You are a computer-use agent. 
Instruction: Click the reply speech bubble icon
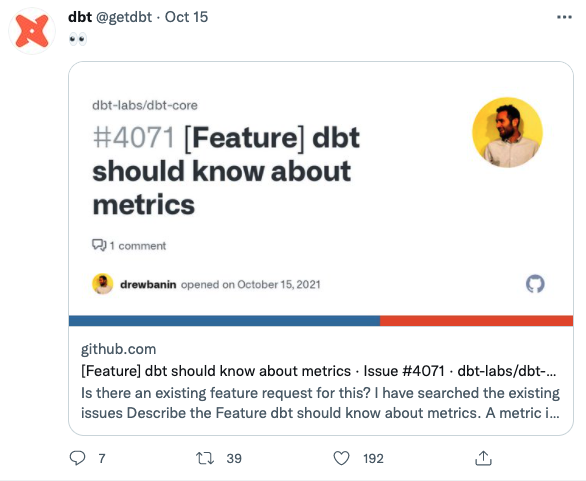(77, 458)
